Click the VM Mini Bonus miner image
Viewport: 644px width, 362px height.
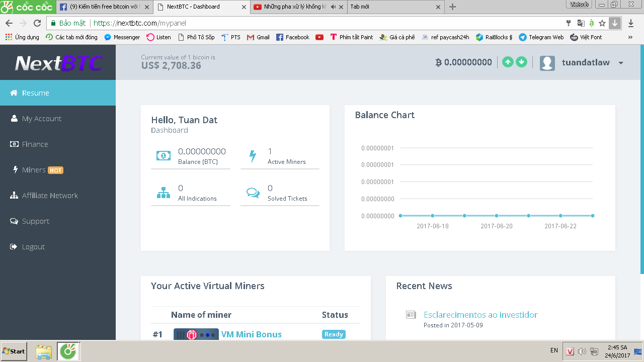tap(196, 334)
